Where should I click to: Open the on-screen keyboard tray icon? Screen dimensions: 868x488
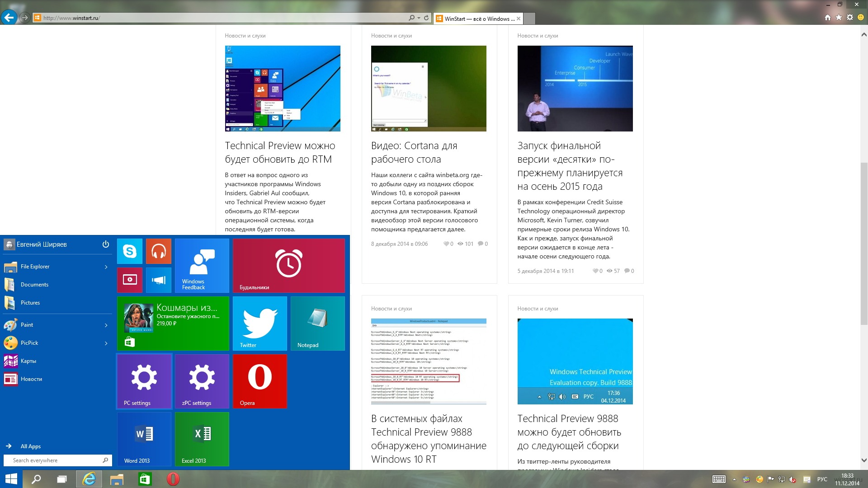click(719, 479)
